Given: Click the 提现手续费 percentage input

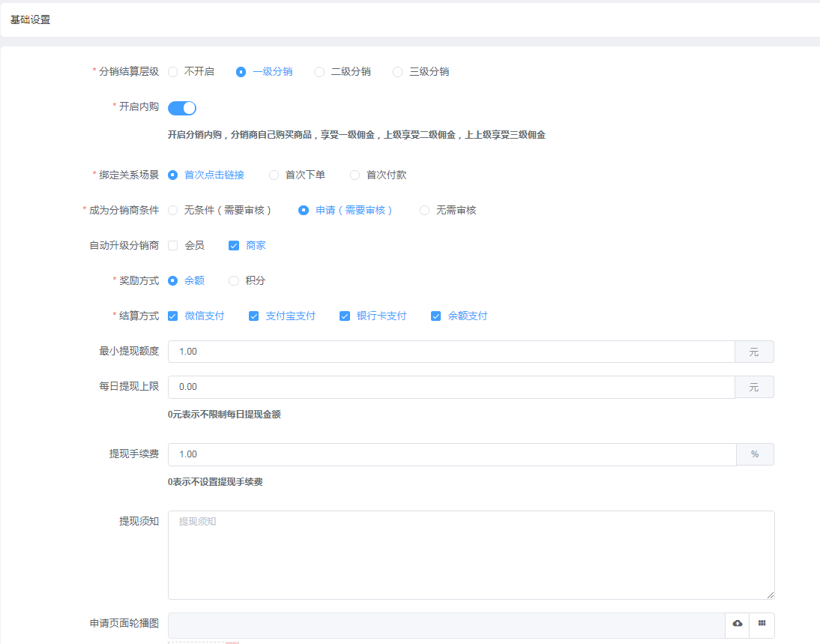Looking at the screenshot, I should pyautogui.click(x=450, y=454).
